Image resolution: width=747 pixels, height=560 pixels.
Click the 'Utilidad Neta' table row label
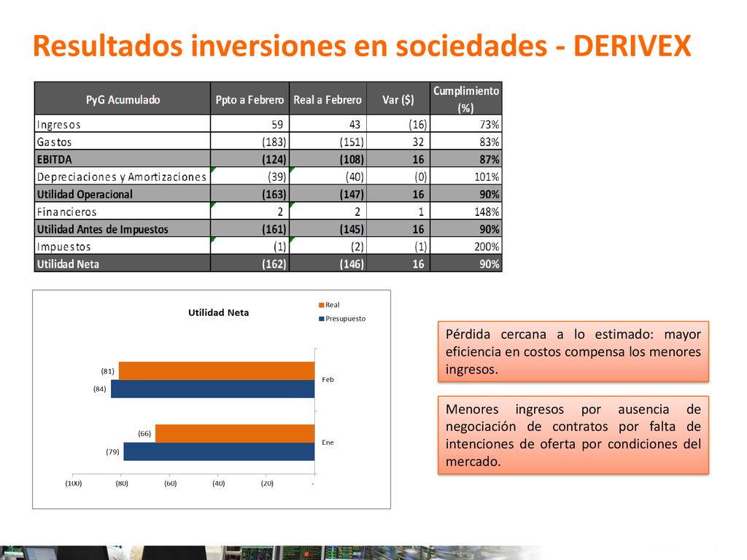pos(68,264)
